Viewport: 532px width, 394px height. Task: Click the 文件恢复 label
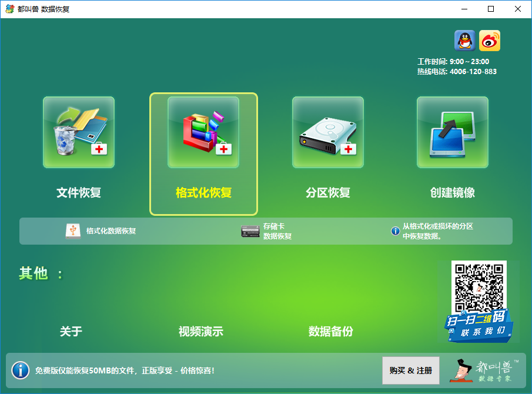coord(79,193)
